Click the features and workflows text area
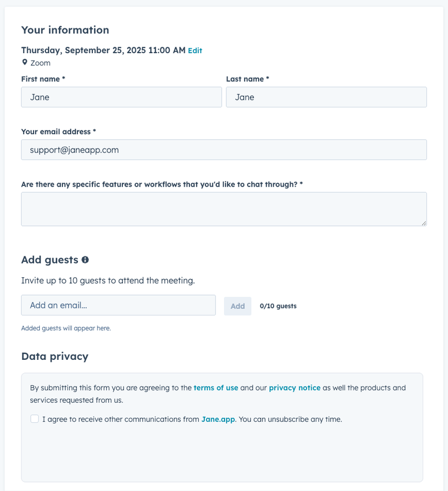Viewport: 448px width, 491px height. (x=224, y=209)
